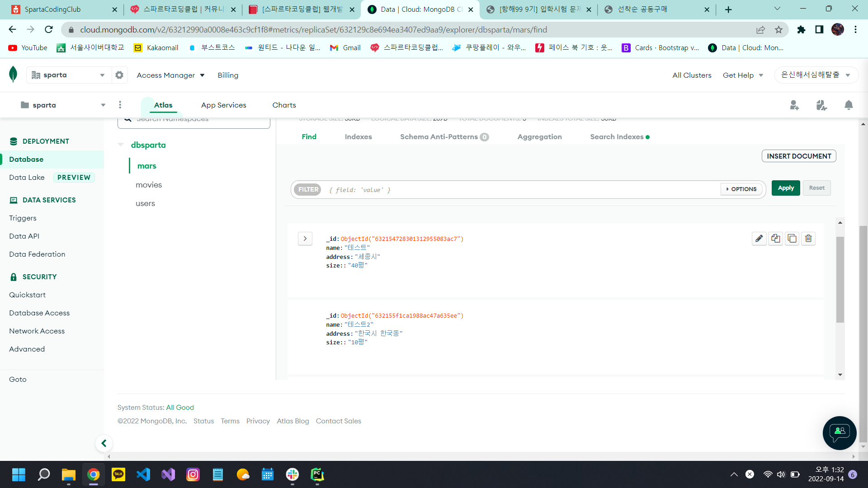Collapse the dbsparta database tree
Viewport: 868px width, 488px height.
click(121, 145)
